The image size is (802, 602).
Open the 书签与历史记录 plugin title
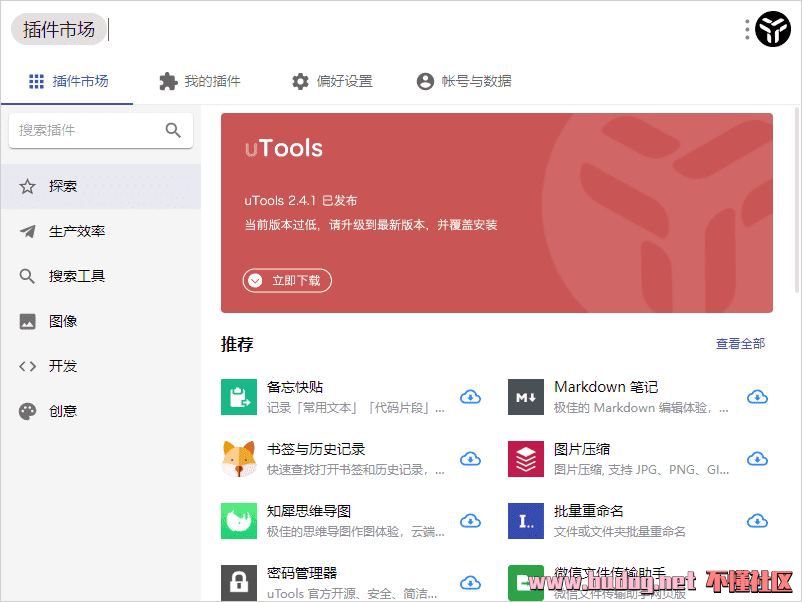pos(316,449)
